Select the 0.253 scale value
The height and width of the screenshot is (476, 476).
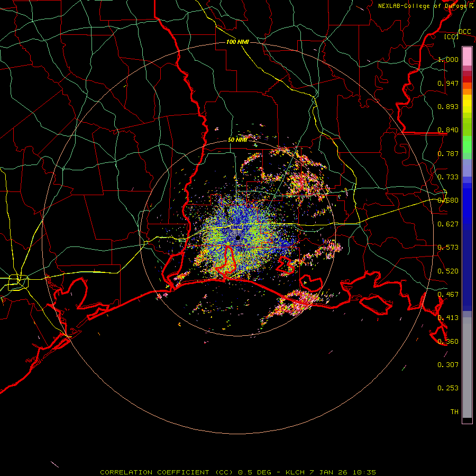pyautogui.click(x=448, y=388)
